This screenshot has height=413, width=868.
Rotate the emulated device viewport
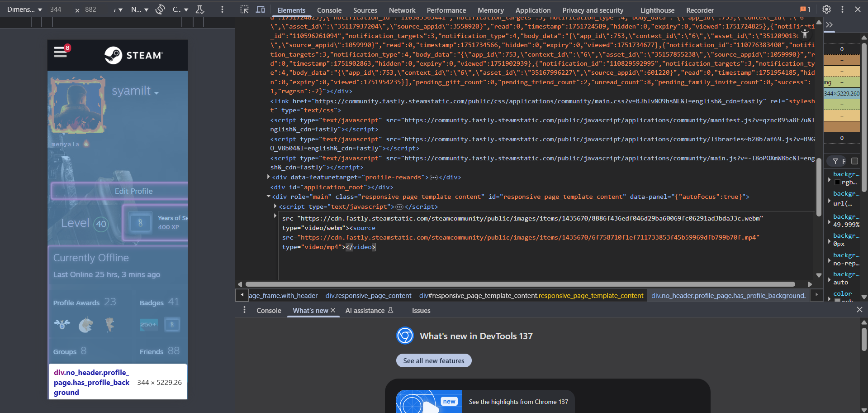[160, 10]
